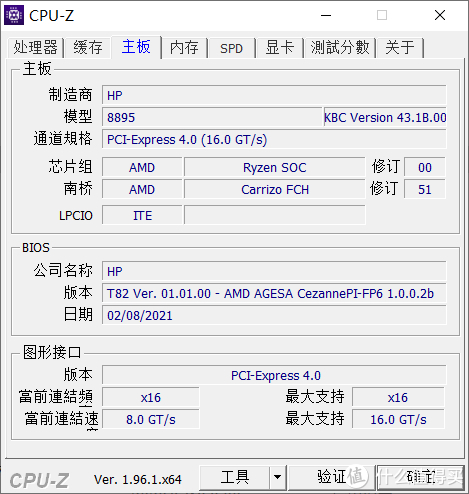Click the current link width x16
Screen dimensions: 469x494
point(151,397)
